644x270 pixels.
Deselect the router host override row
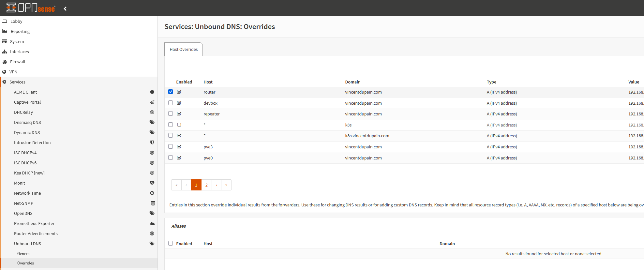coord(171,92)
